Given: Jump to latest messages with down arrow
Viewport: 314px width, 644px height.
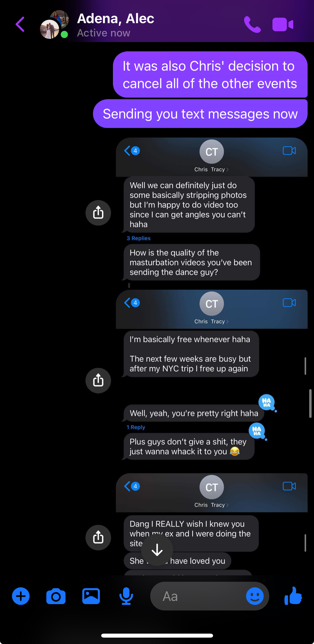Looking at the screenshot, I should click(x=157, y=550).
